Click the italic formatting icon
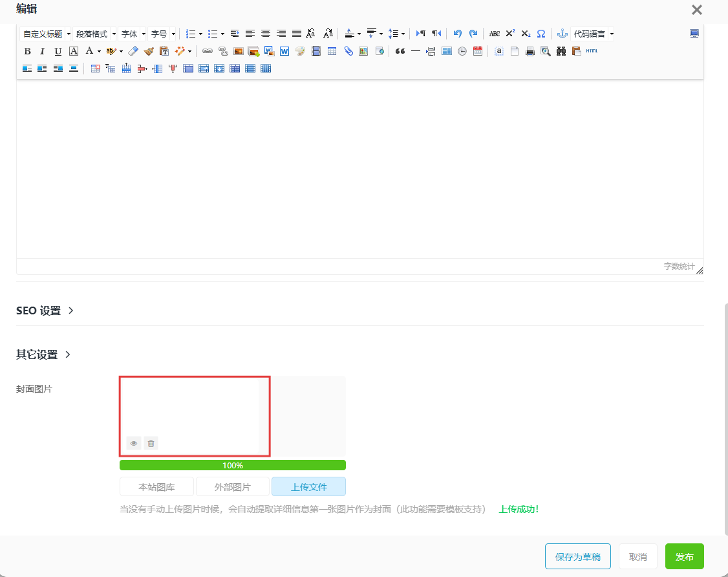The image size is (728, 577). [x=42, y=51]
